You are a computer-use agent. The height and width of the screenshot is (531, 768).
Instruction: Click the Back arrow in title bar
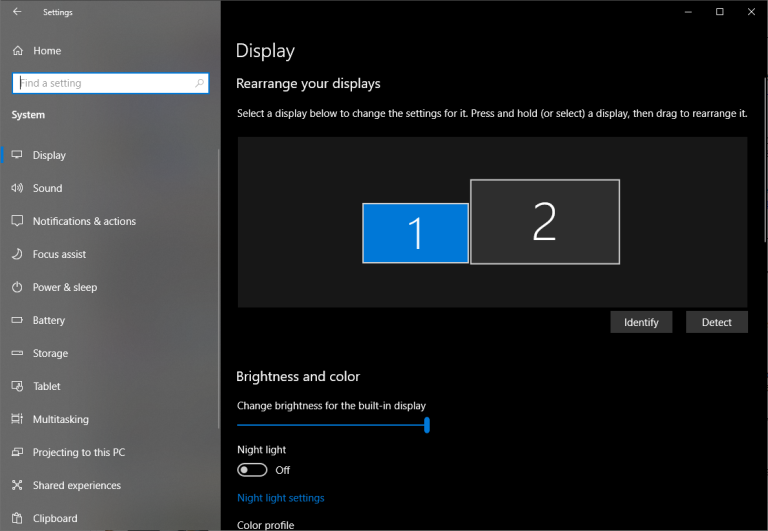pos(17,12)
